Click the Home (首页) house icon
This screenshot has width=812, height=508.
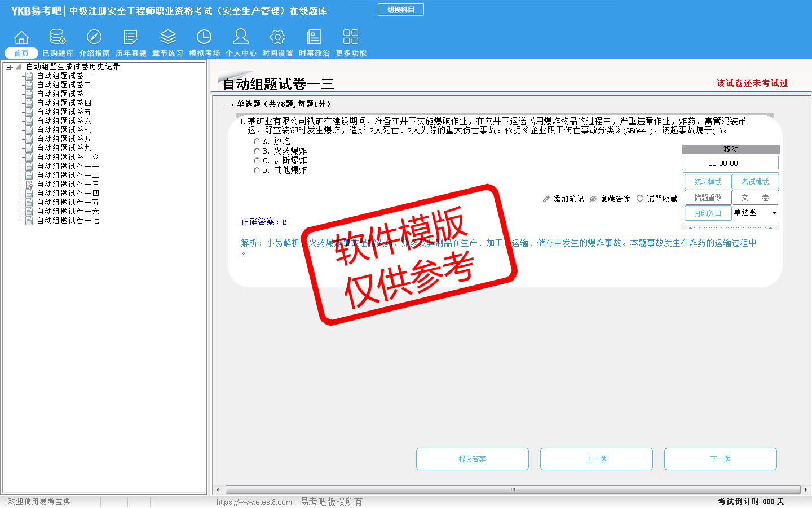click(x=21, y=37)
